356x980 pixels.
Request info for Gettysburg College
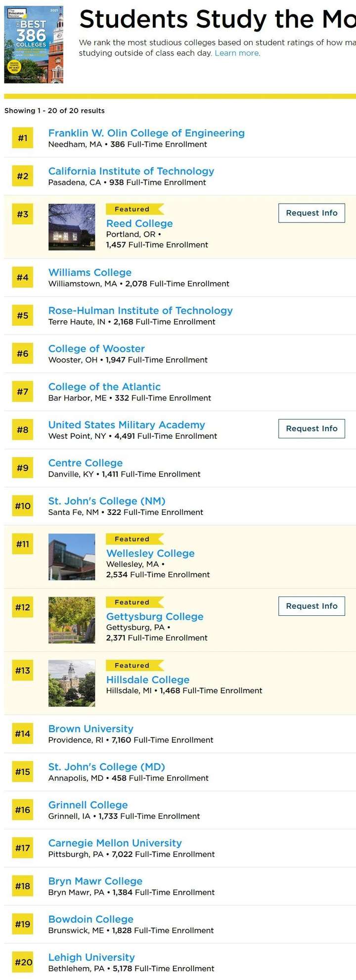tap(311, 606)
